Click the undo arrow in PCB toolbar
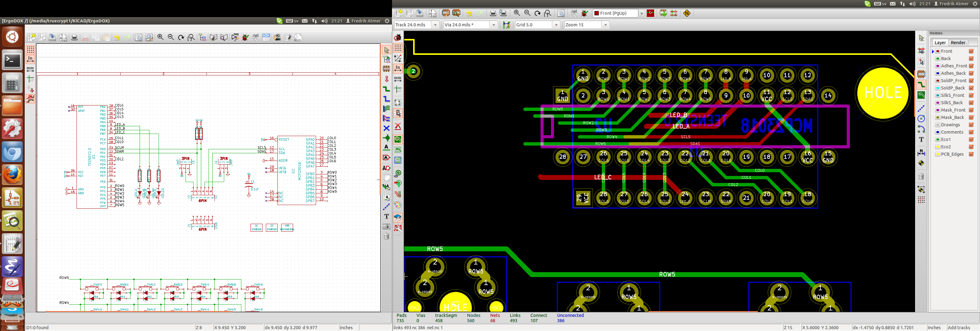Screen dimensions: 980x331 click(x=469, y=13)
